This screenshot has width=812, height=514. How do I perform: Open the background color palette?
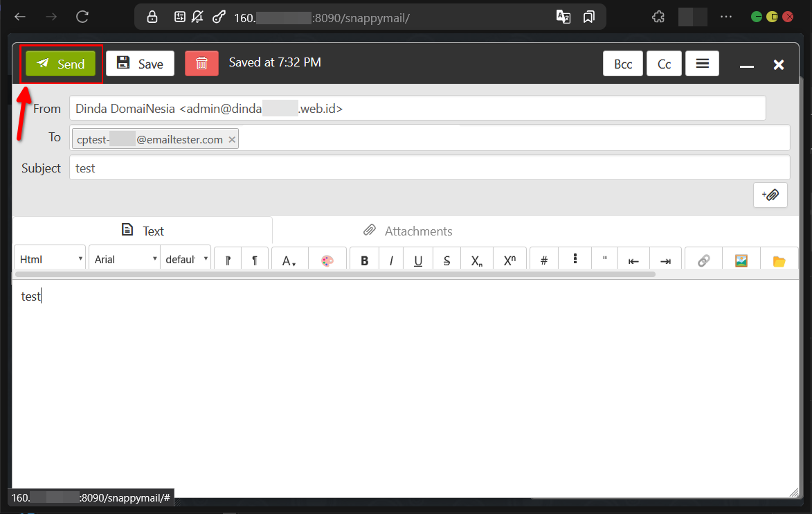point(327,260)
